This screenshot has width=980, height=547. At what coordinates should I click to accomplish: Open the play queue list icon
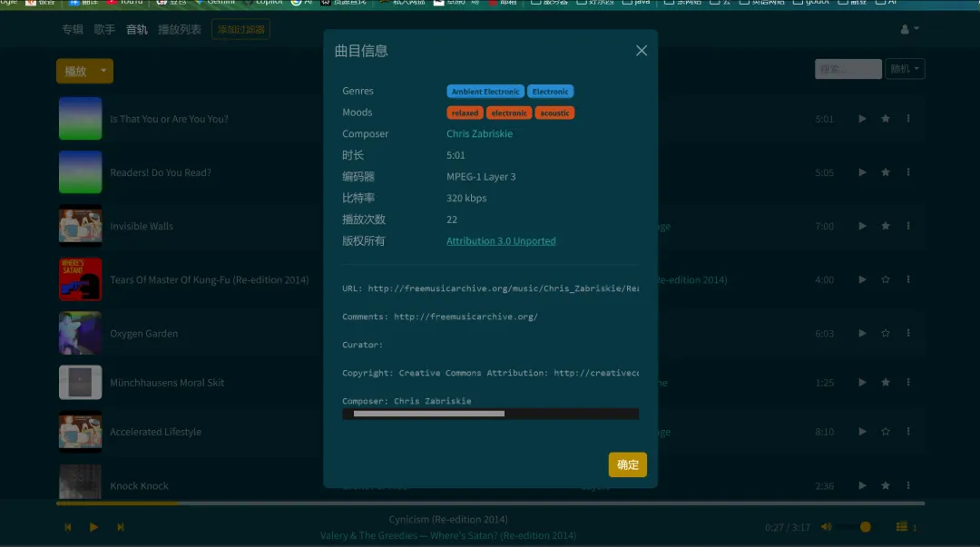pyautogui.click(x=901, y=527)
